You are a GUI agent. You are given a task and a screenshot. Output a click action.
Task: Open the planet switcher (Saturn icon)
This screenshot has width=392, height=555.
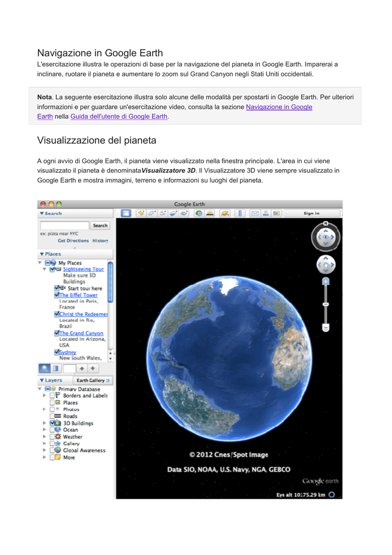click(x=225, y=213)
